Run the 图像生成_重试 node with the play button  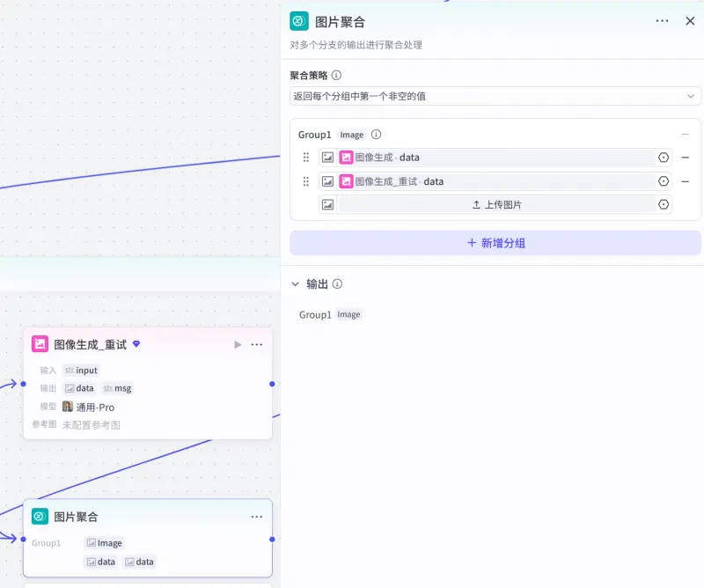click(237, 344)
